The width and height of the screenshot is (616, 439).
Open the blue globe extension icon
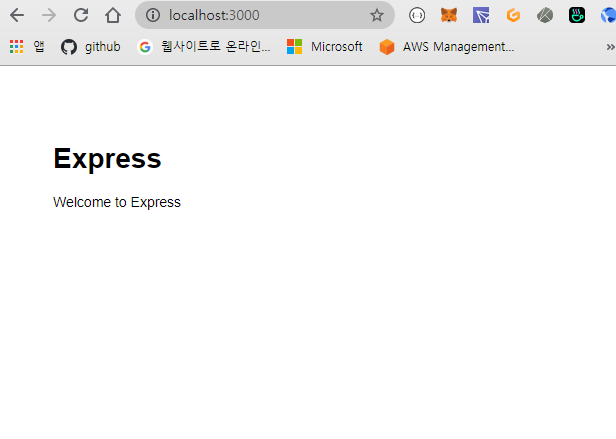click(x=608, y=15)
